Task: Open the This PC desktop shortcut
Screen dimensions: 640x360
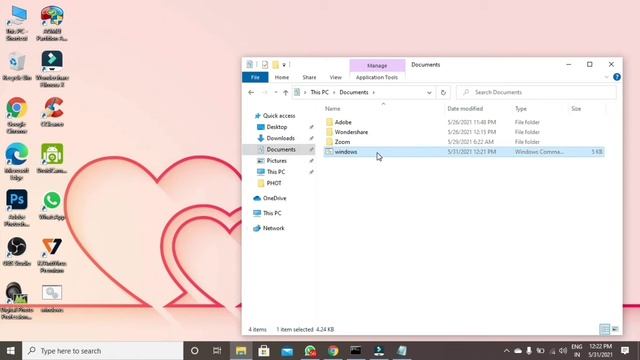Action: pyautogui.click(x=17, y=23)
